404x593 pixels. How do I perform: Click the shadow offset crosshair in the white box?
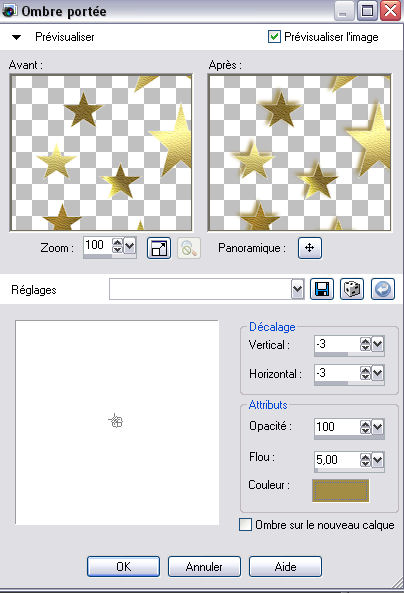(116, 421)
